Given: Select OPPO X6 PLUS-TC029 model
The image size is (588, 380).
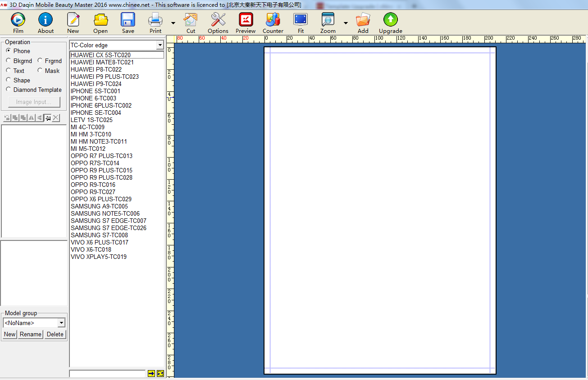Looking at the screenshot, I should 117,199.
